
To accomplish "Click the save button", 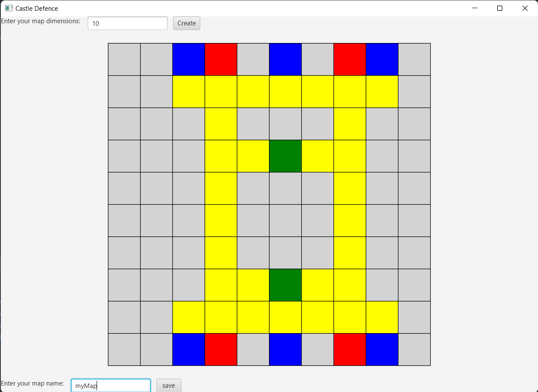I will point(168,385).
